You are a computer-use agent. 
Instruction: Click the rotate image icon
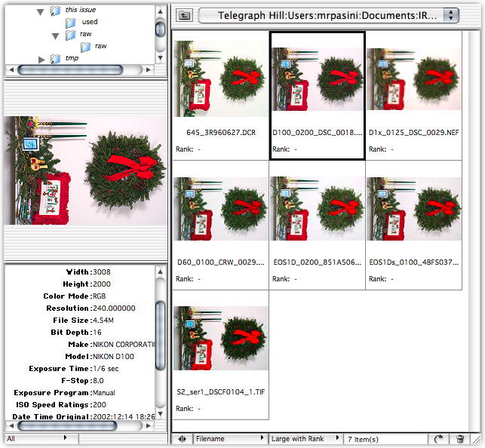[x=440, y=439]
